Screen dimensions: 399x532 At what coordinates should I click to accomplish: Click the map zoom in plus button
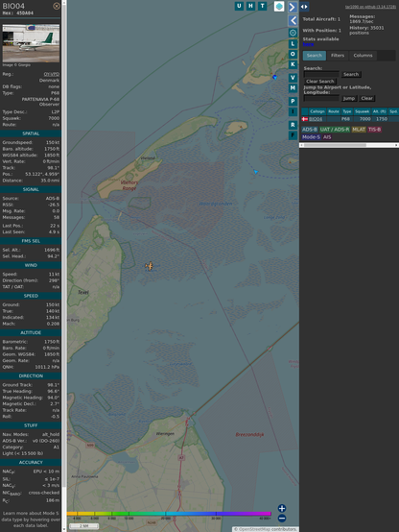[282, 508]
